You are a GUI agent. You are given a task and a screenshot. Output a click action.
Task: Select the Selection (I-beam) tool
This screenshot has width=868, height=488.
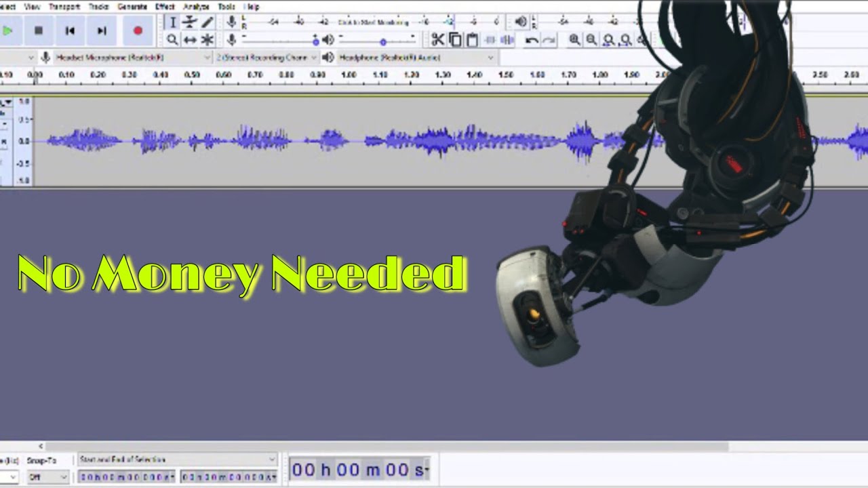tap(172, 22)
